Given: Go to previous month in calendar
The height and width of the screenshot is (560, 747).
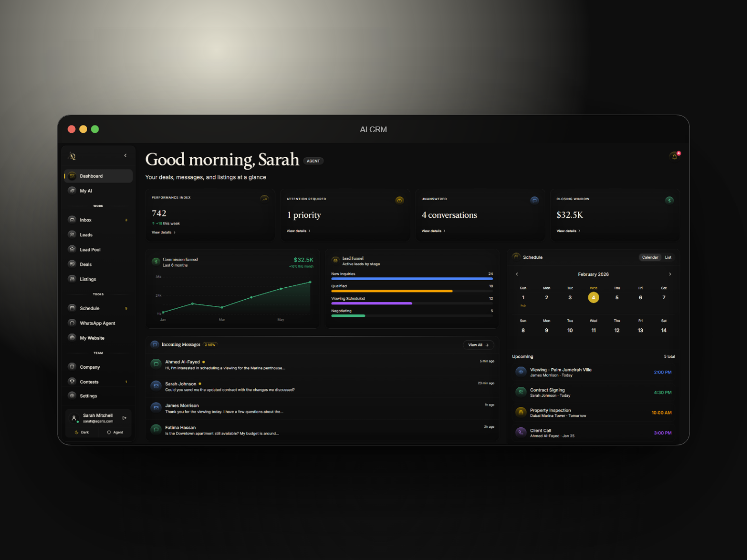Looking at the screenshot, I should point(517,274).
